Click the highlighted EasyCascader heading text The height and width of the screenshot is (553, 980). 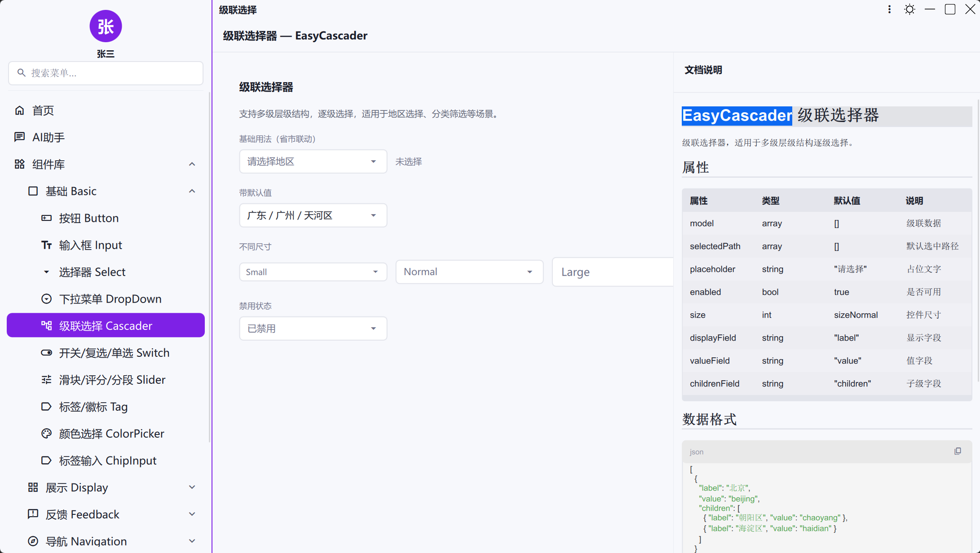tap(737, 115)
